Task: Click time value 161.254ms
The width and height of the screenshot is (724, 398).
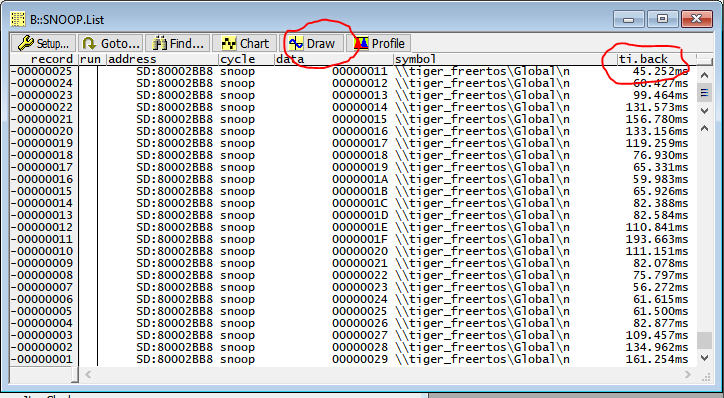Action: click(x=657, y=359)
